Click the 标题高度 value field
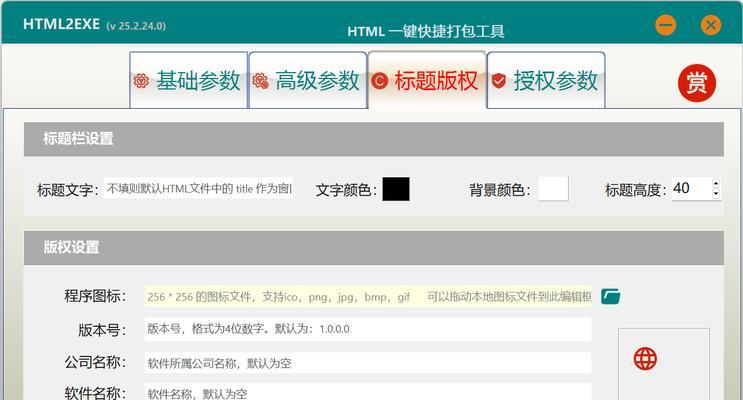This screenshot has width=743, height=400. (x=691, y=189)
